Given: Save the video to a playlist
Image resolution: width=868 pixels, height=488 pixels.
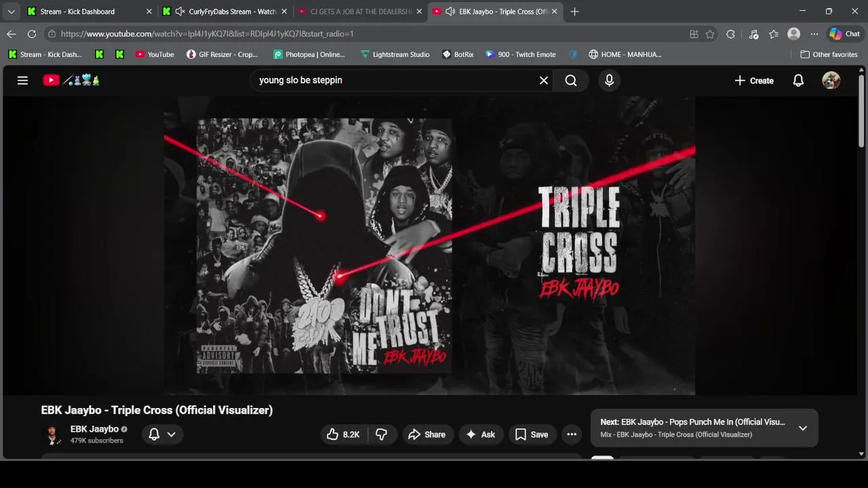Looking at the screenshot, I should click(x=532, y=434).
